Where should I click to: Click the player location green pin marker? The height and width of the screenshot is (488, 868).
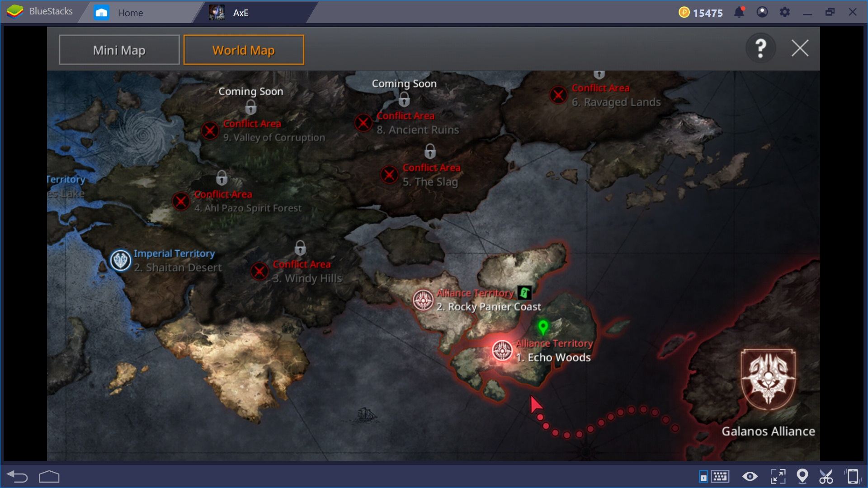pos(542,328)
